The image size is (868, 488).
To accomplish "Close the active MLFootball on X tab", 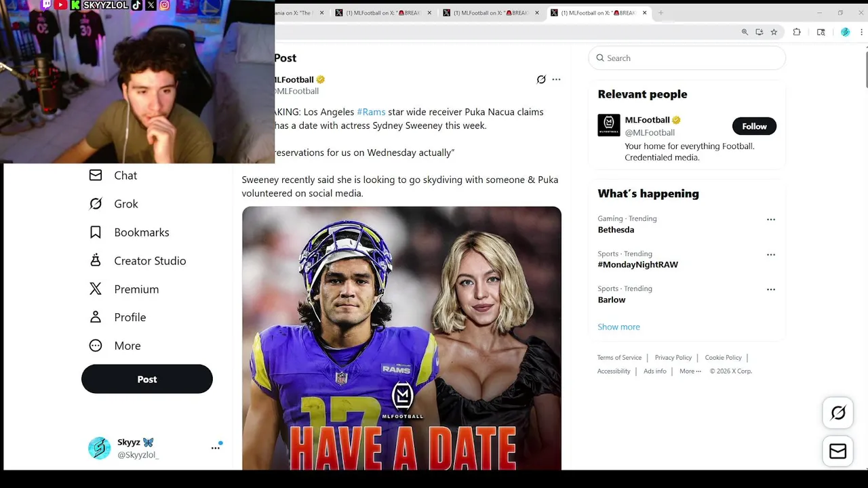I will pos(645,13).
